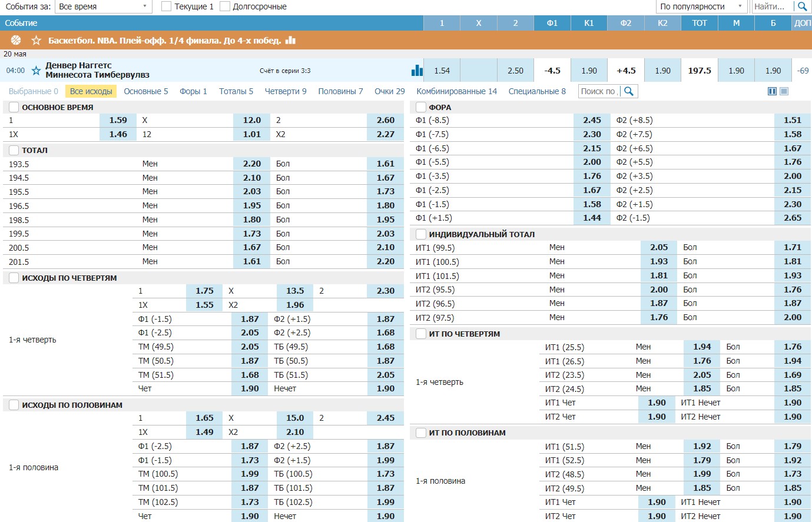Viewport: 812px width, 522px height.
Task: Switch to Специальные 8 tab
Action: [537, 91]
